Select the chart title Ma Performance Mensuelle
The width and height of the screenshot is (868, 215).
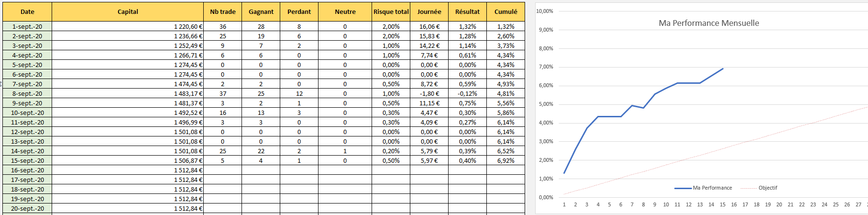pyautogui.click(x=709, y=23)
